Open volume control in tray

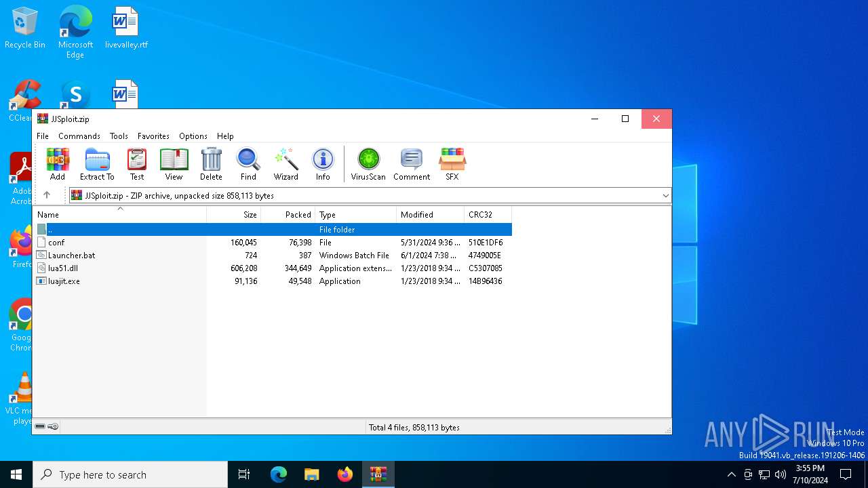pos(781,474)
